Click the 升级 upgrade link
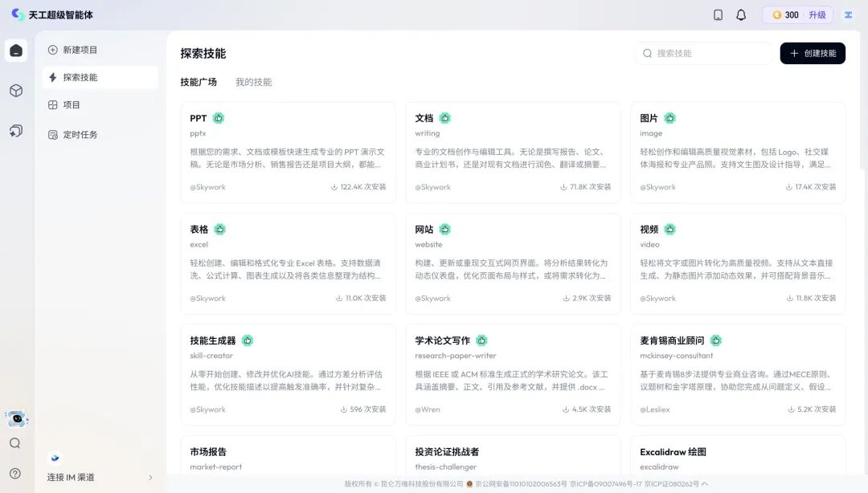Image resolution: width=868 pixels, height=493 pixels. pyautogui.click(x=817, y=15)
